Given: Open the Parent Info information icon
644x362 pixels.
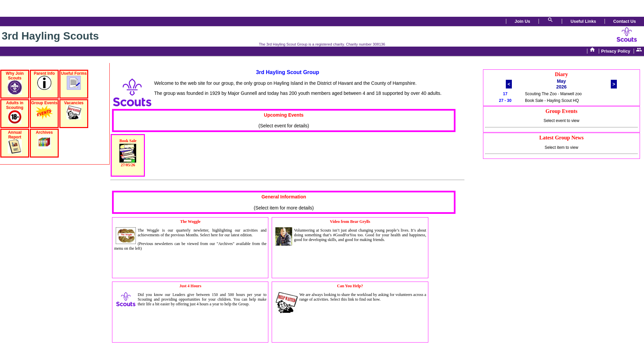Looking at the screenshot, I should (44, 83).
